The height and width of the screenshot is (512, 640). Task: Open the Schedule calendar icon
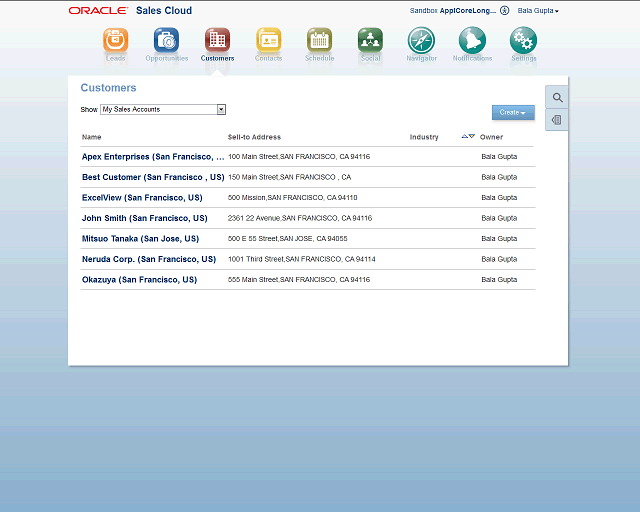(x=320, y=40)
